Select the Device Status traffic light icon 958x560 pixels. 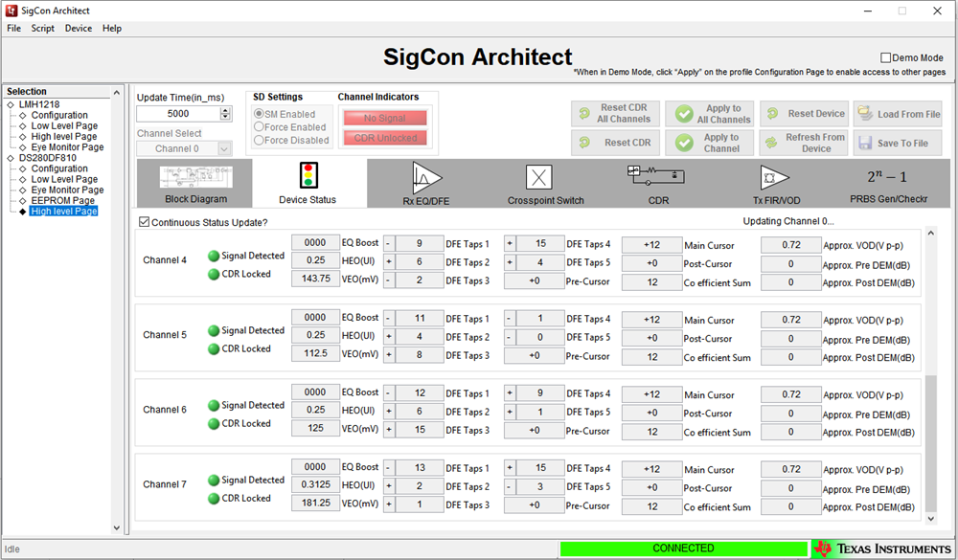[x=308, y=175]
